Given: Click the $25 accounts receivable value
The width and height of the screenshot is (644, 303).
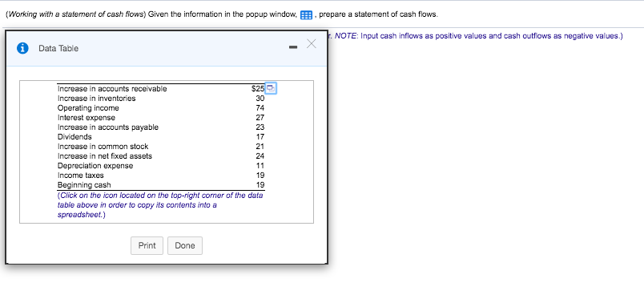Looking at the screenshot, I should [258, 89].
